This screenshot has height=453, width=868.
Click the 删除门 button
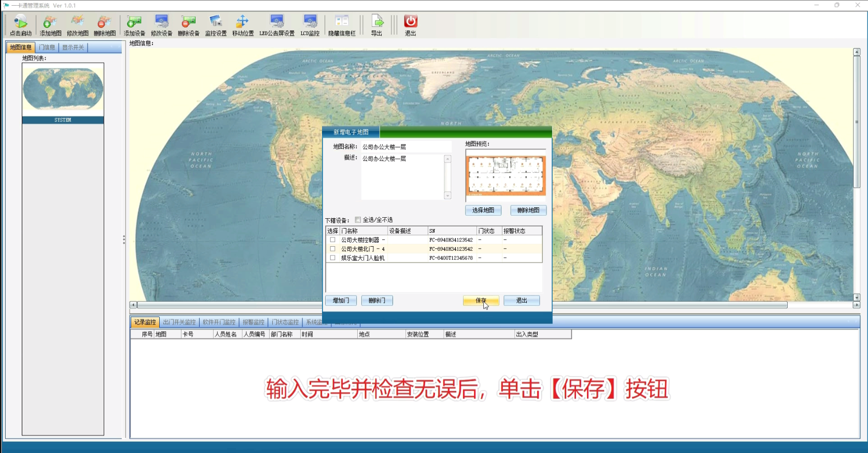coord(377,301)
